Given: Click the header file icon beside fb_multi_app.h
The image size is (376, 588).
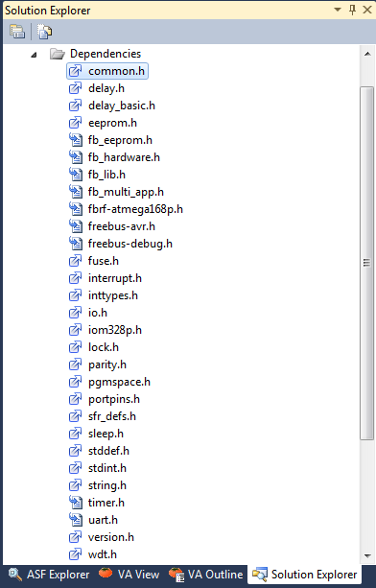Looking at the screenshot, I should [76, 192].
